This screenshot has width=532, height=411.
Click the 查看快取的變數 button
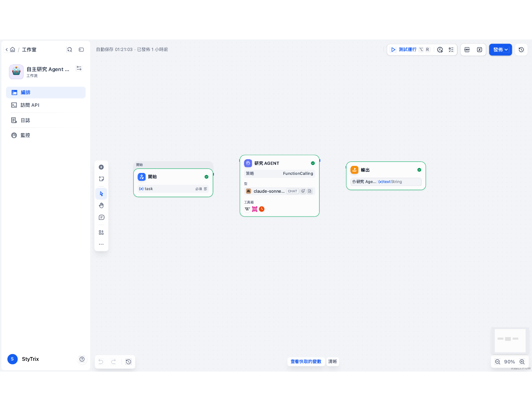306,362
